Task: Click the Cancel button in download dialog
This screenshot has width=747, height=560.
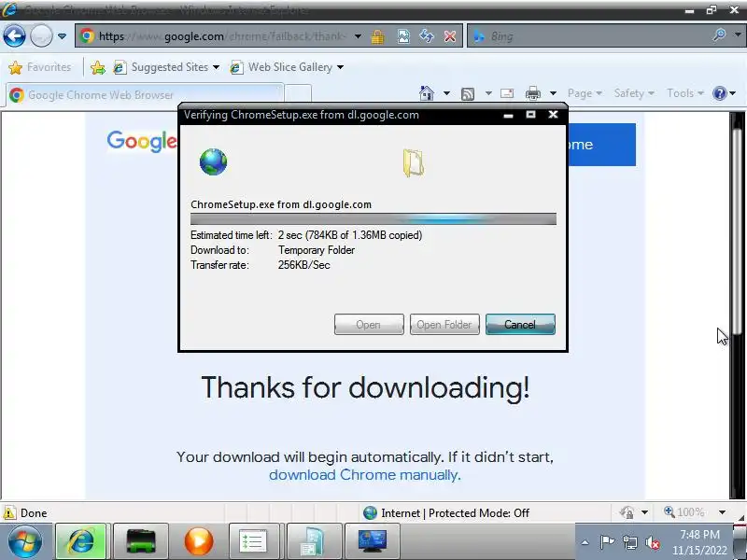Action: click(520, 324)
